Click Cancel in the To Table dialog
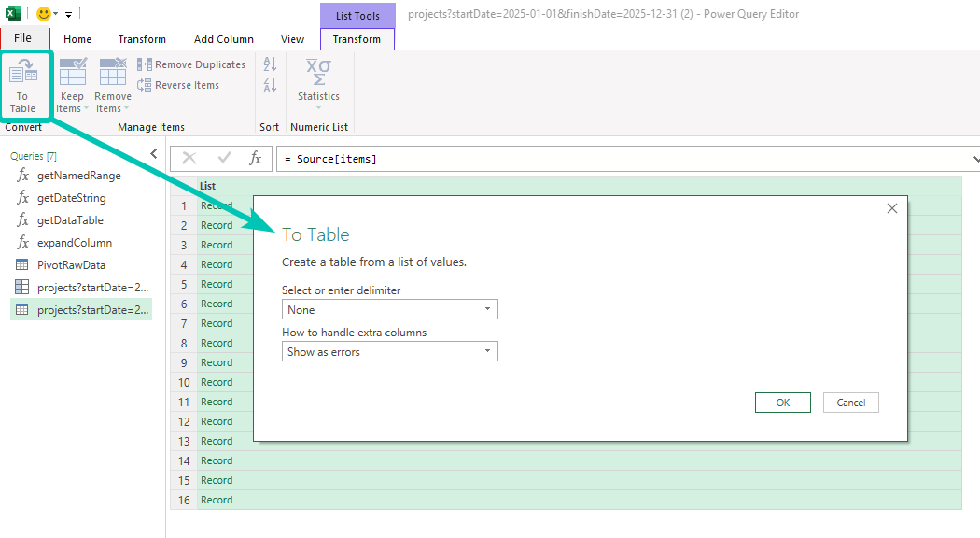The image size is (980, 538). coord(850,403)
